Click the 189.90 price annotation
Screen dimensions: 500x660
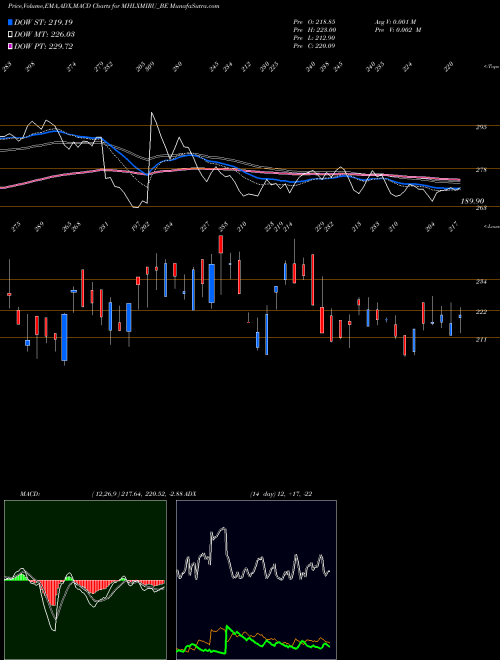point(472,201)
